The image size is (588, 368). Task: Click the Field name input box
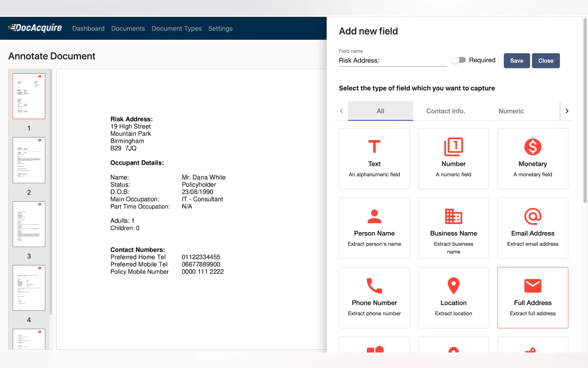tap(392, 60)
